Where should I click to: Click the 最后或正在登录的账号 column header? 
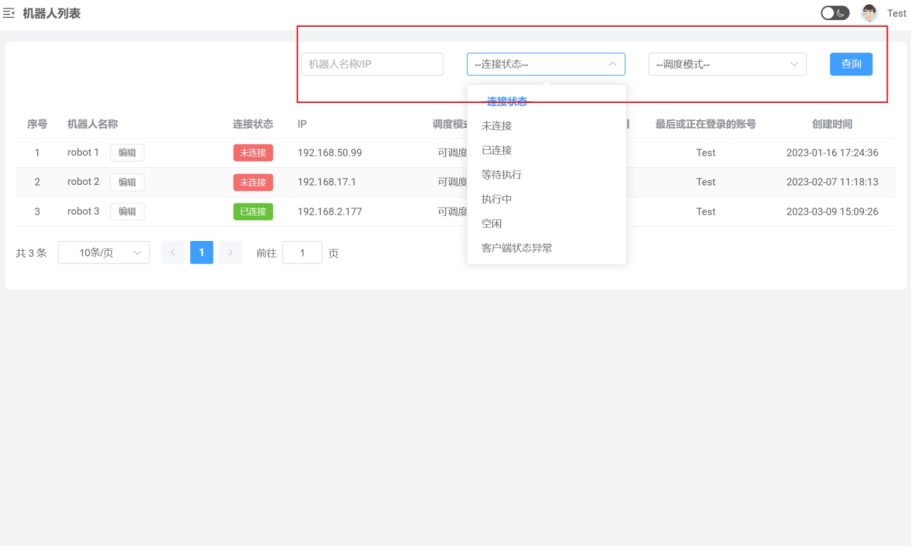pyautogui.click(x=705, y=124)
